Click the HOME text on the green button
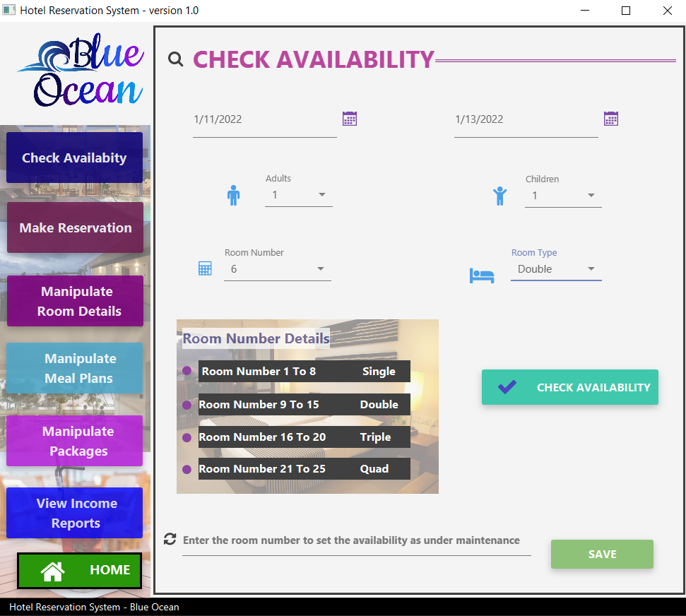 point(110,569)
